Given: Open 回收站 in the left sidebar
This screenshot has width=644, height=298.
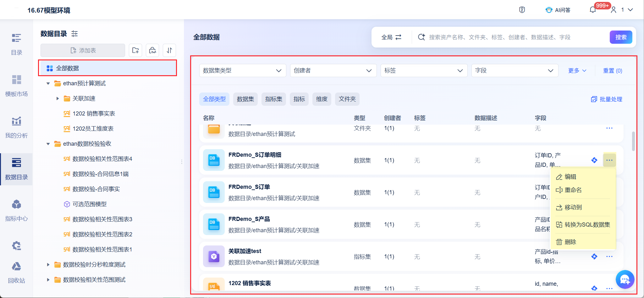Looking at the screenshot, I should pyautogui.click(x=16, y=272).
